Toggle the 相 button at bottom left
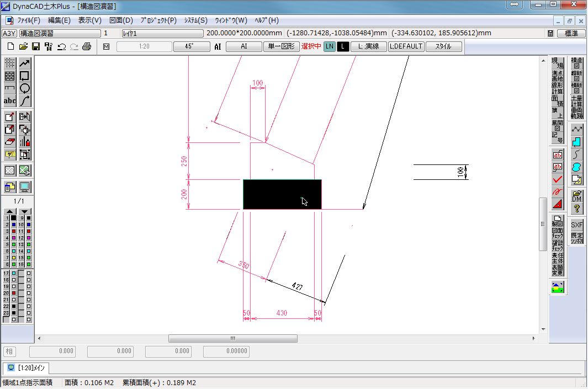The height and width of the screenshot is (389, 588). [x=9, y=351]
